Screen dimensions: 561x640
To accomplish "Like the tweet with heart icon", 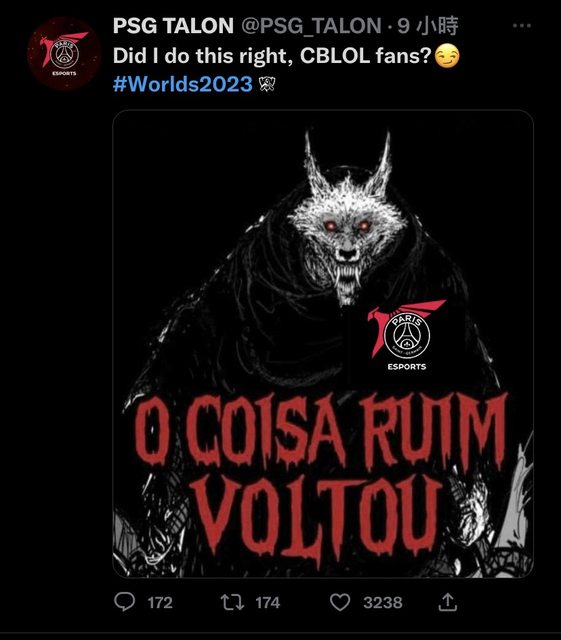I will (x=340, y=602).
